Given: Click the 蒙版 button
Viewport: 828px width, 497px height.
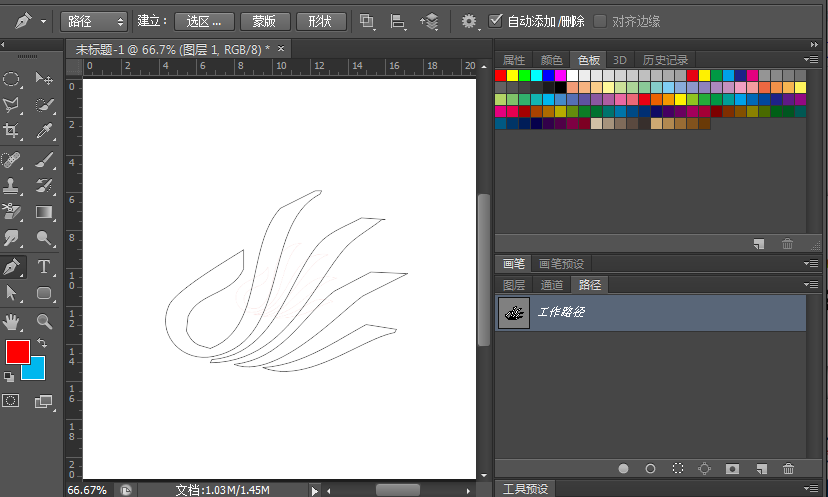Looking at the screenshot, I should pos(265,21).
